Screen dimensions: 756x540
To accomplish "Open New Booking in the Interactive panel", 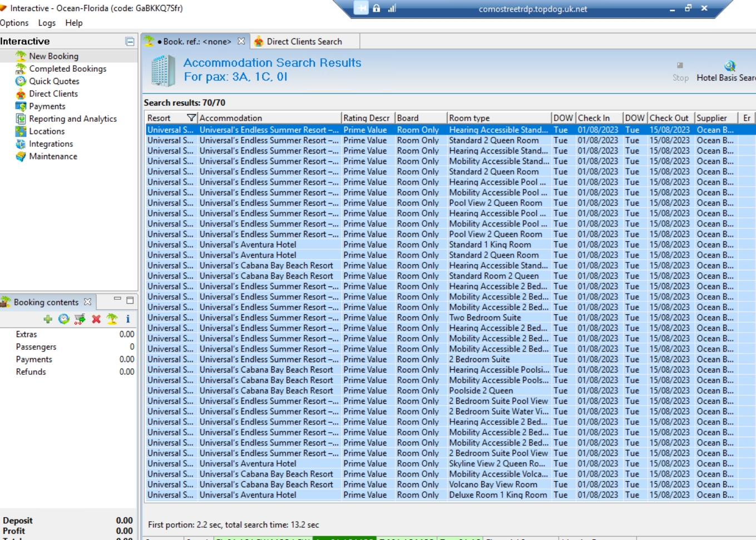I will [53, 56].
